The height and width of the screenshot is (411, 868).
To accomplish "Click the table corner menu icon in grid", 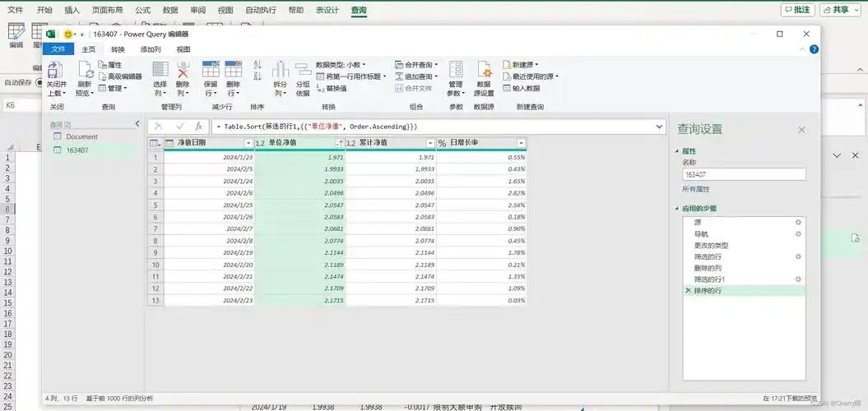I will coord(155,143).
